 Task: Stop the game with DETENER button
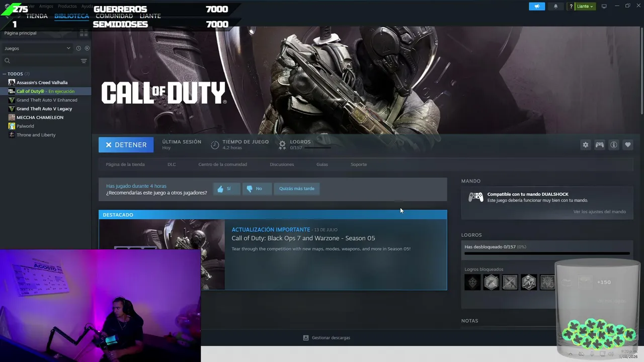[x=126, y=145]
